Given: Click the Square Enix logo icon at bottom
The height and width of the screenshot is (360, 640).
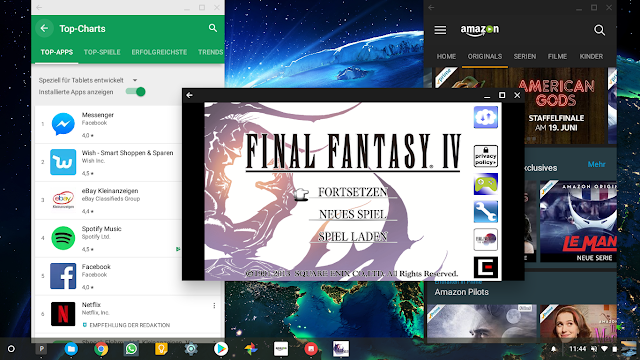Looking at the screenshot, I should click(485, 267).
